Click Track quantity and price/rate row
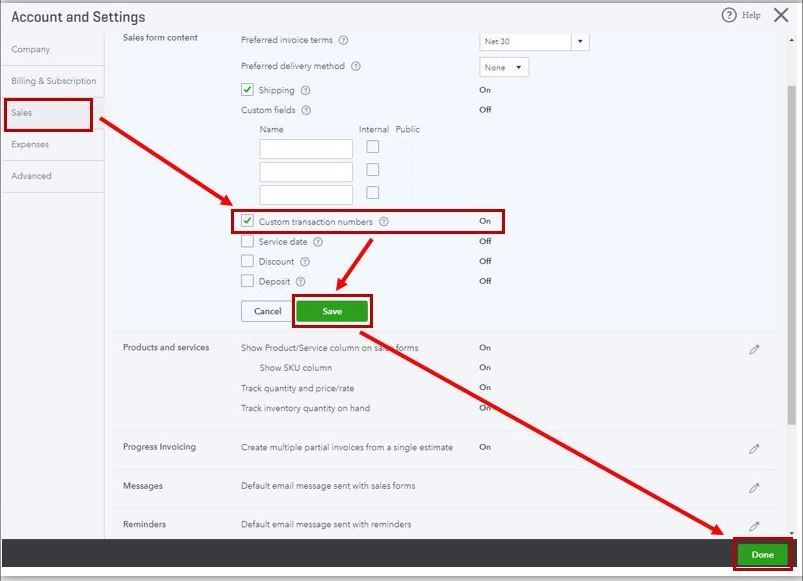This screenshot has height=581, width=803. tap(298, 388)
